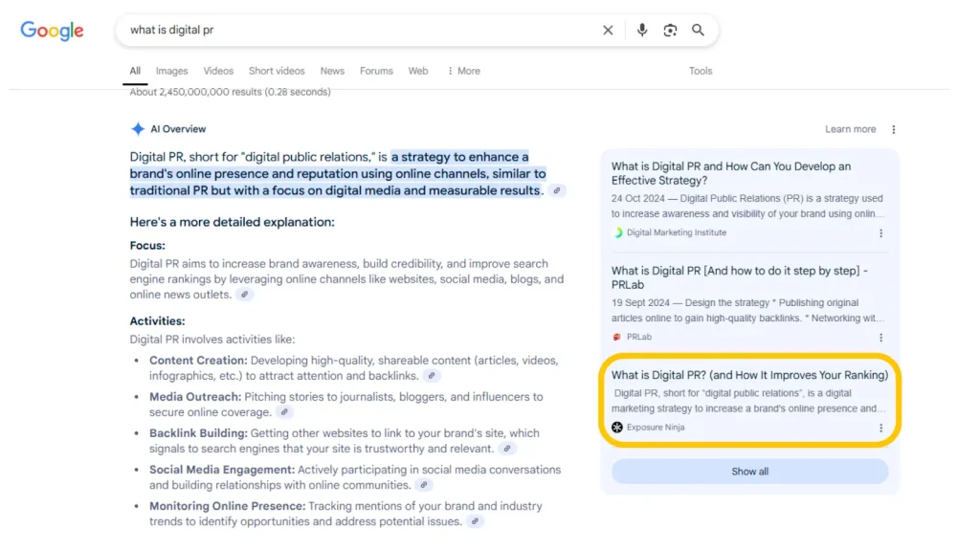Switch to the Web tab
Image resolution: width=980 pixels, height=551 pixels.
(418, 71)
